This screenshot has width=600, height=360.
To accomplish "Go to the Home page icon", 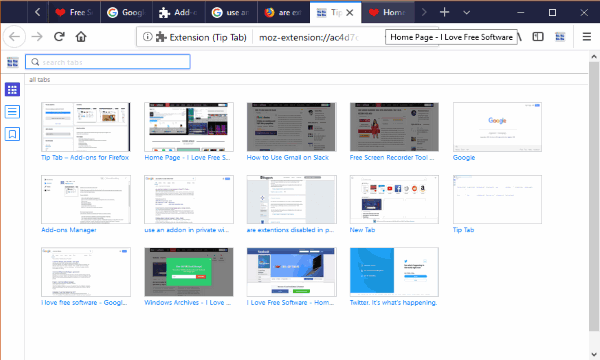I will (81, 37).
